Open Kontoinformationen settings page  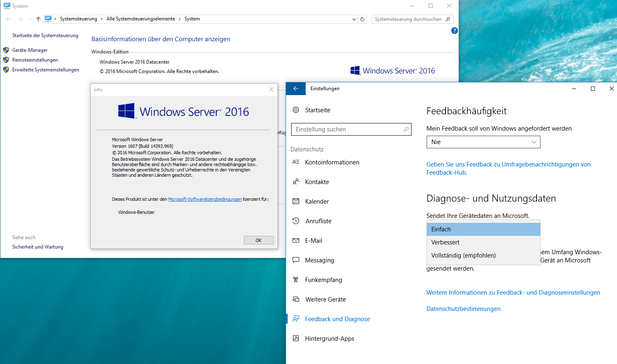(332, 162)
